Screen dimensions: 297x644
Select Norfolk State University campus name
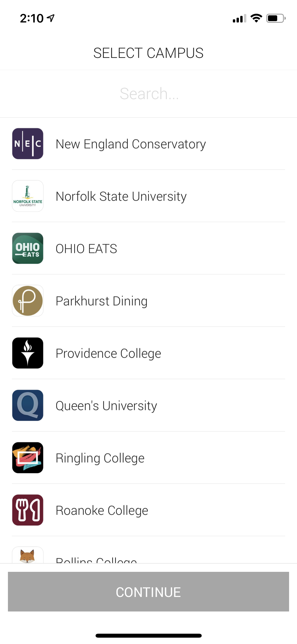click(121, 196)
